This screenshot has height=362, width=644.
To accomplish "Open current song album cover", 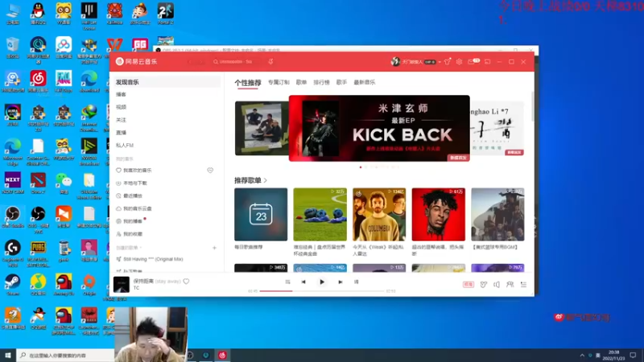I will click(122, 285).
